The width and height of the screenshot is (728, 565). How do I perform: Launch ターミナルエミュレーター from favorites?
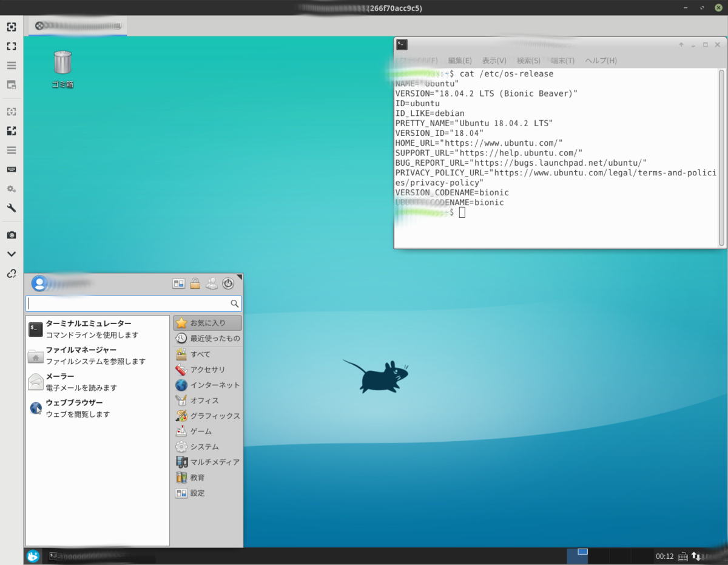97,330
